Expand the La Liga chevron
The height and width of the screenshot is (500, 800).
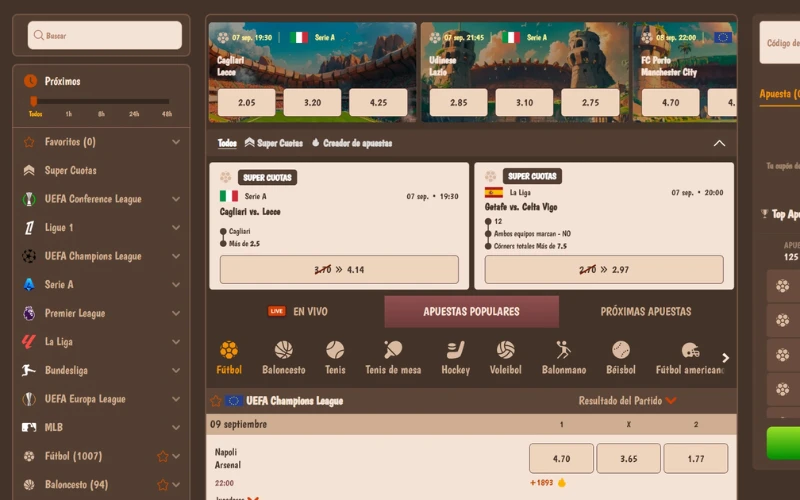176,342
